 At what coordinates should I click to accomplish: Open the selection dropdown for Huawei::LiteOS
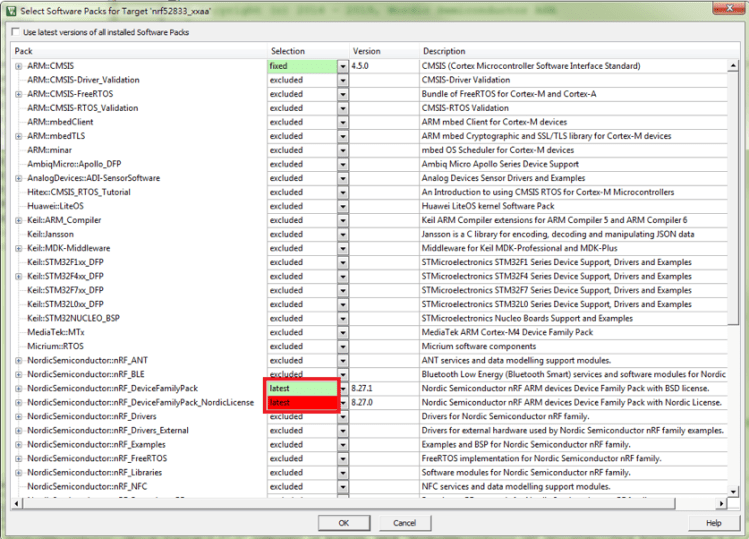click(343, 206)
